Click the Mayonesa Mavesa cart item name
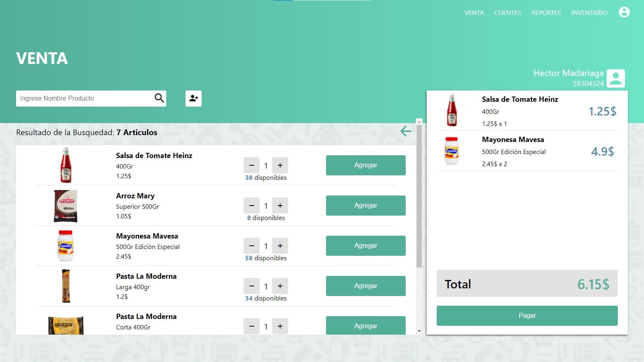This screenshot has width=644, height=362. pos(513,140)
